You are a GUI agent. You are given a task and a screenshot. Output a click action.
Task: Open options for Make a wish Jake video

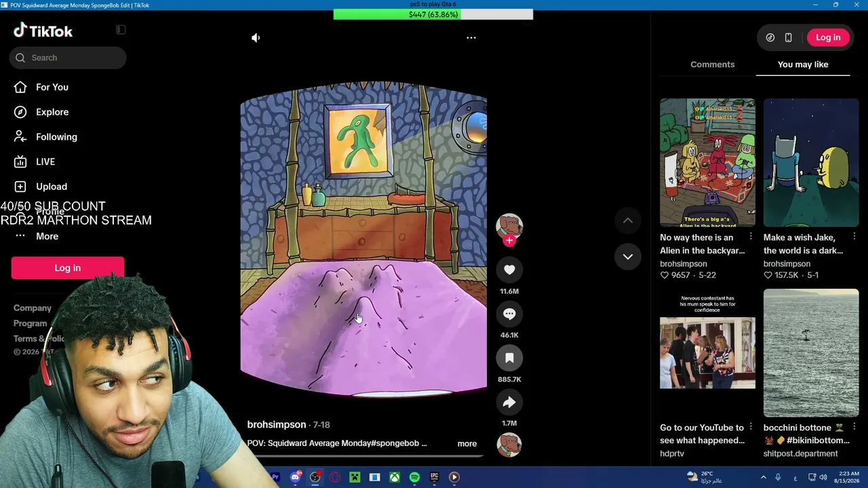pos(854,237)
